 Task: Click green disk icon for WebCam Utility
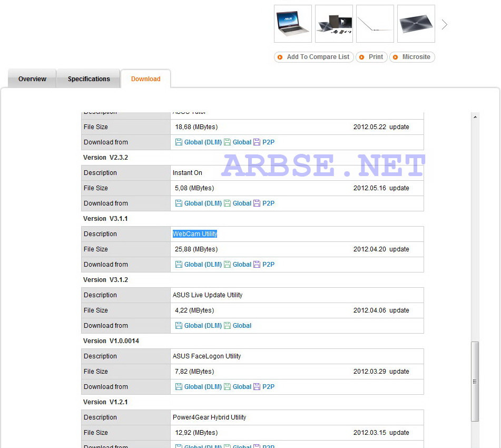coord(227,265)
